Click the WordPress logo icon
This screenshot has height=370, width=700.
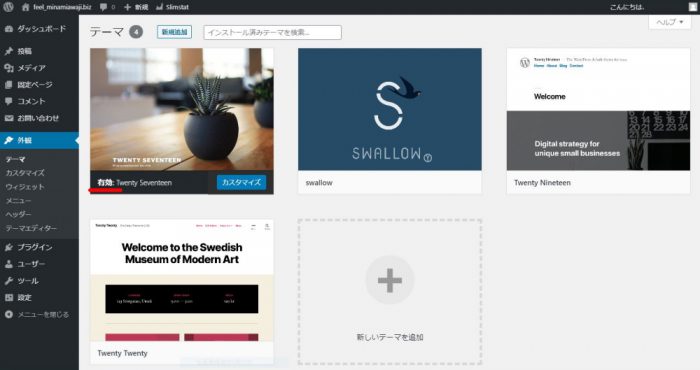click(x=8, y=7)
